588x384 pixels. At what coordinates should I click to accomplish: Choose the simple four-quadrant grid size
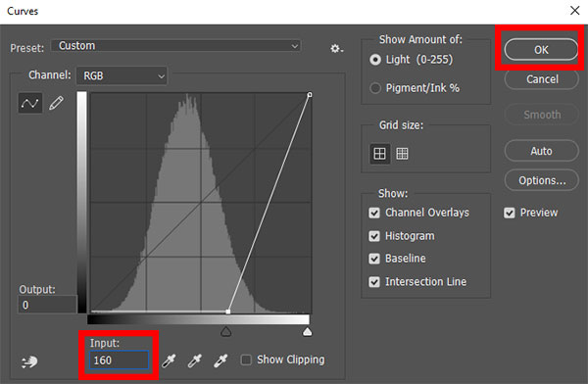pyautogui.click(x=379, y=154)
